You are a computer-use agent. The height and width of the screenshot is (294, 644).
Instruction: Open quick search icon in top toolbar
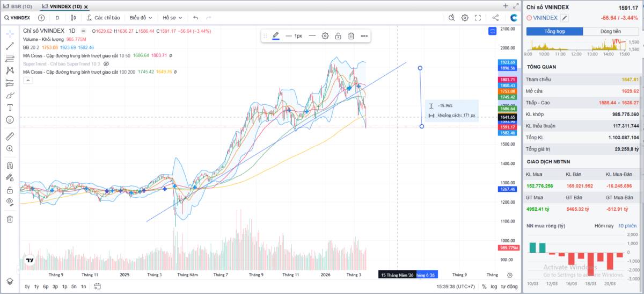[x=451, y=18]
